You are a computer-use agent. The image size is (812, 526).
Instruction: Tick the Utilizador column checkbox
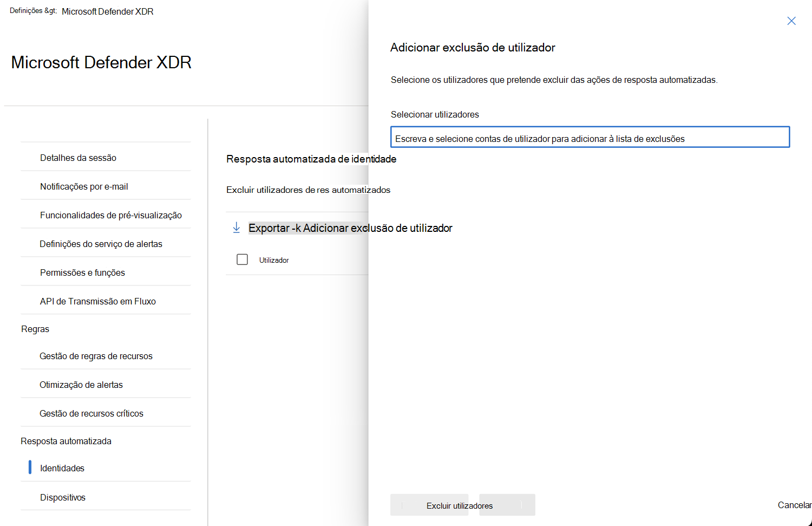pos(242,260)
